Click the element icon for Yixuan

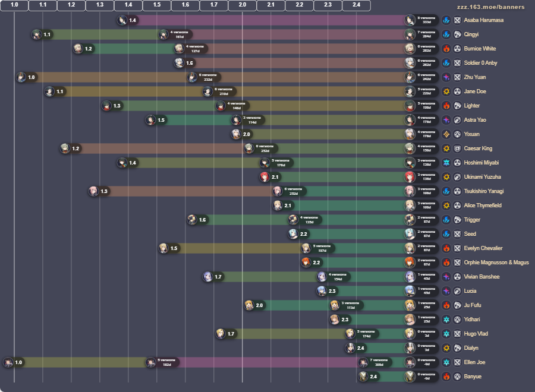pyautogui.click(x=446, y=134)
